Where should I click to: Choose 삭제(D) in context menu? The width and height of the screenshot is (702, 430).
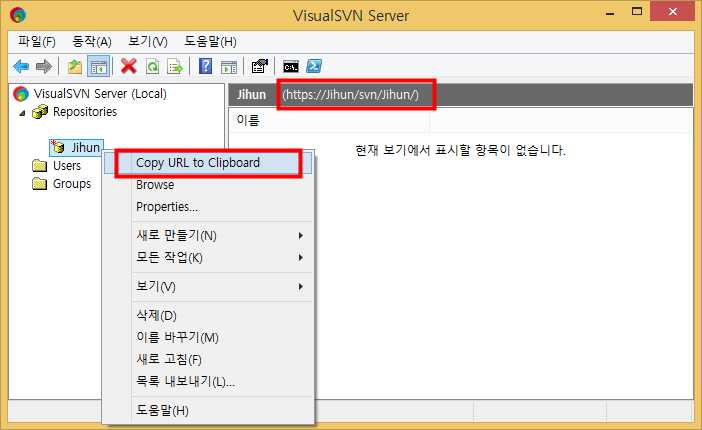pyautogui.click(x=208, y=315)
